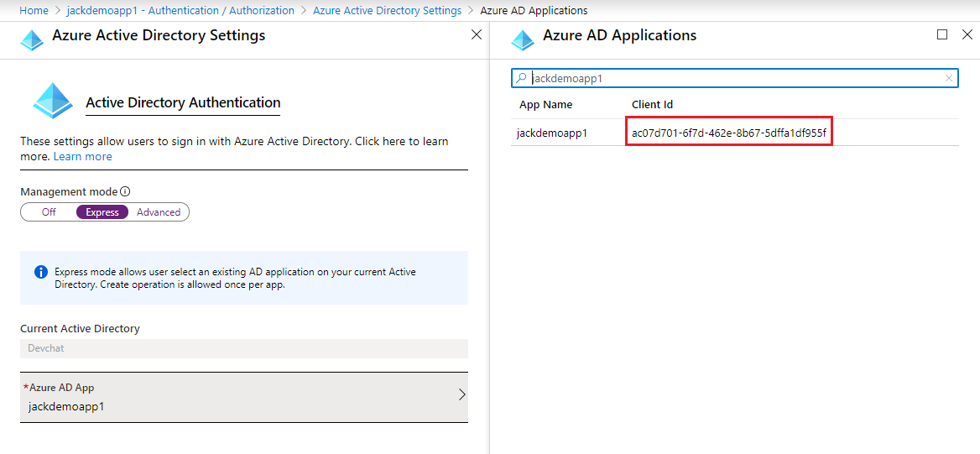Set Management mode to Advanced

click(x=159, y=212)
